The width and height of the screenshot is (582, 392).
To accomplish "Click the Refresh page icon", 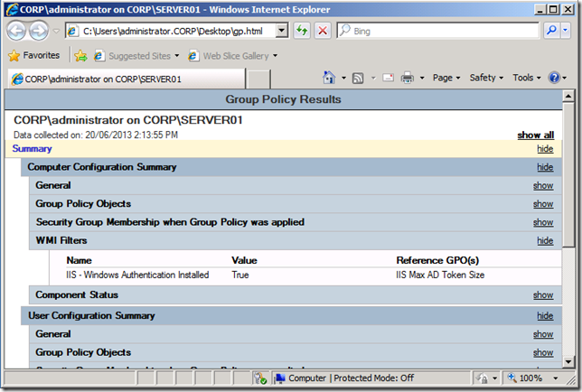I will pyautogui.click(x=302, y=31).
